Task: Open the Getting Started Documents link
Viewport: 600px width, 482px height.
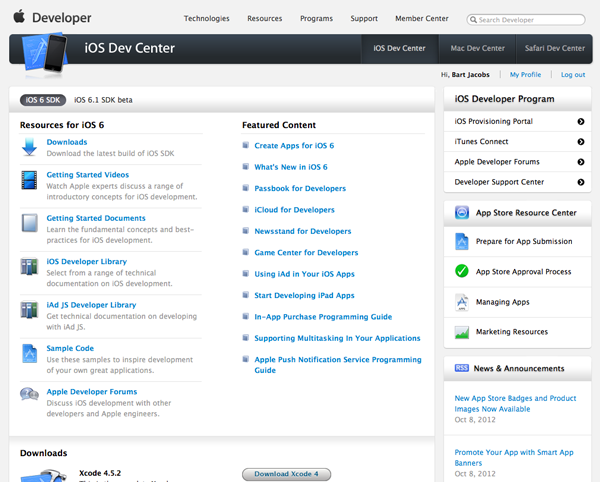Action: (x=96, y=218)
